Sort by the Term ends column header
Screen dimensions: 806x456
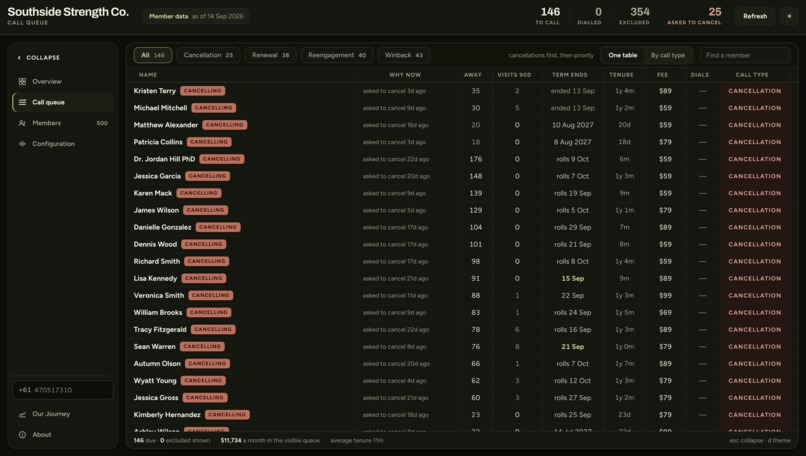click(x=570, y=75)
